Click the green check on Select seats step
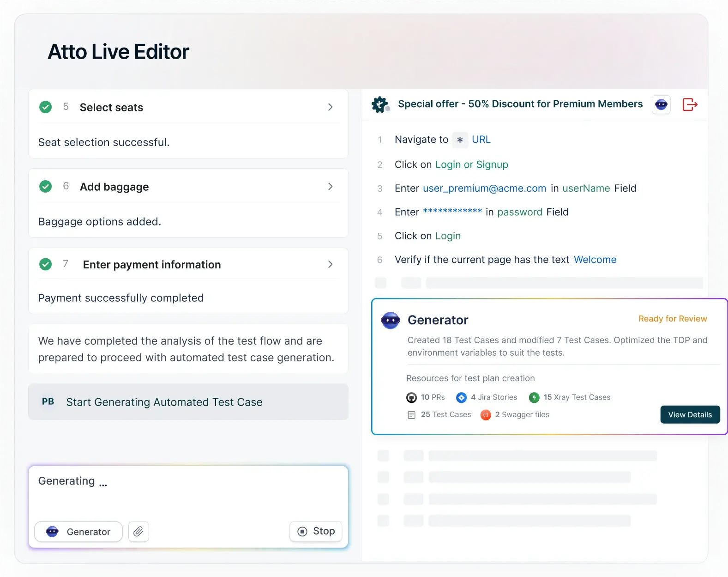 coord(46,107)
